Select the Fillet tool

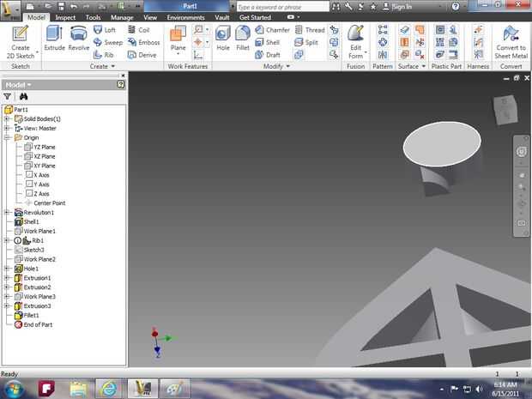[243, 38]
